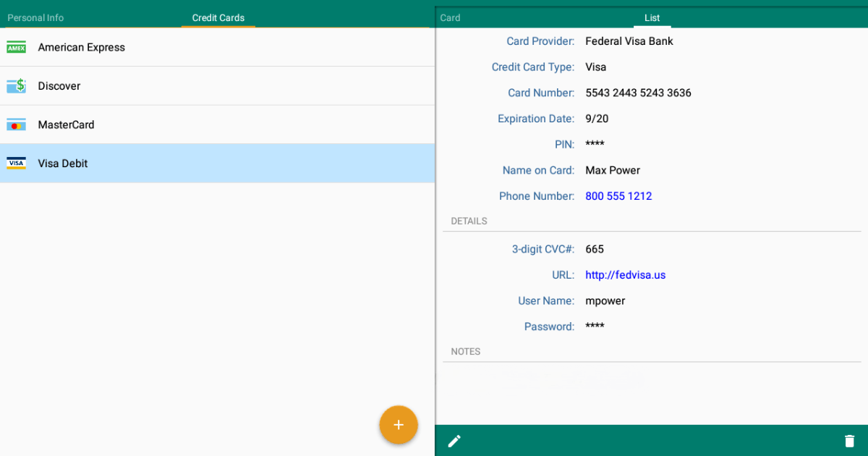Open the card editor via pencil icon
This screenshot has width=868, height=456.
tap(454, 440)
